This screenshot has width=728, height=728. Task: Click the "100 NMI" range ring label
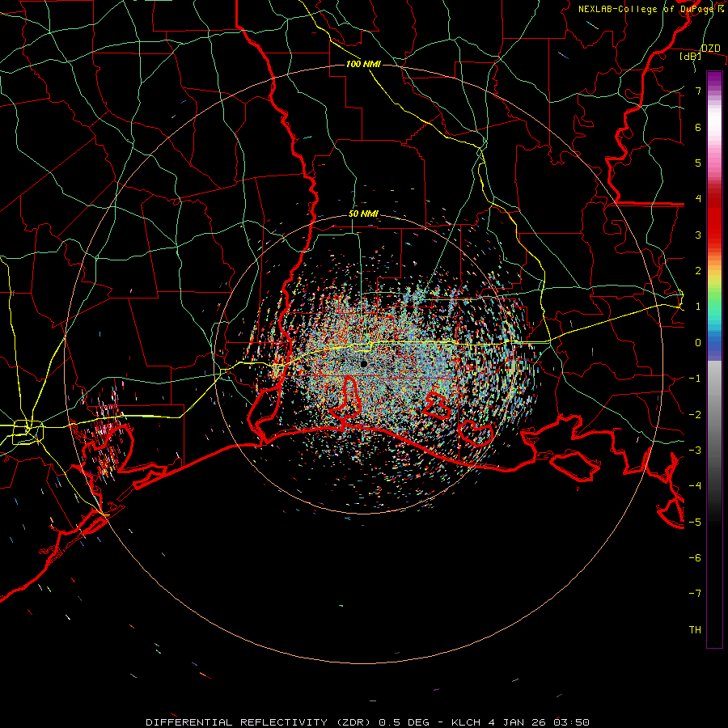tap(363, 64)
